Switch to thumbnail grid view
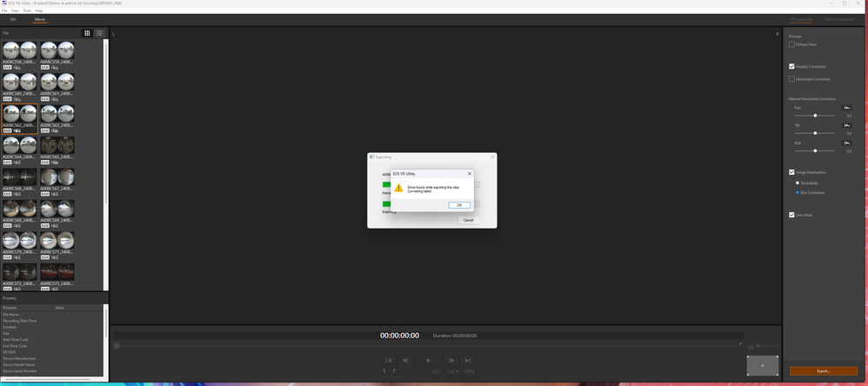This screenshot has height=386, width=868. 87,33
